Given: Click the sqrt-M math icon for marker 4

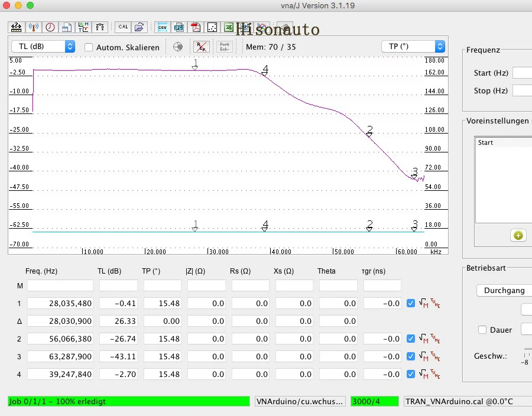Looking at the screenshot, I should (423, 374).
